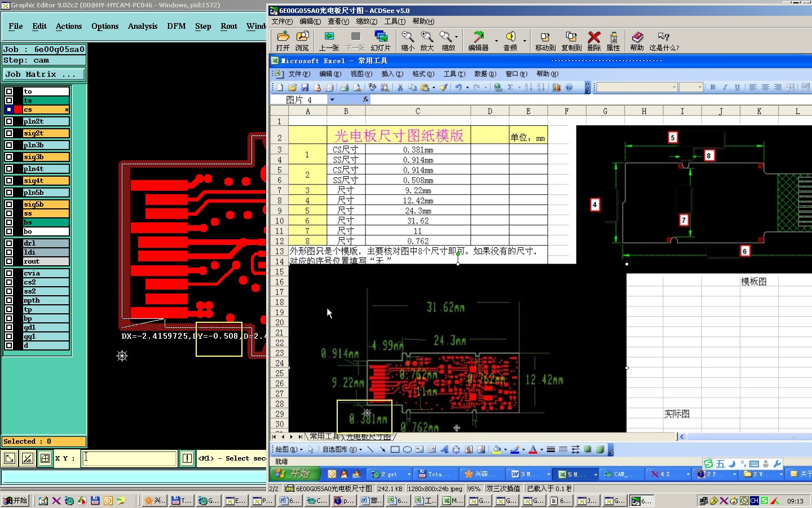This screenshot has height=508, width=812.
Task: Enable the rout layer checkbox
Action: coord(9,261)
